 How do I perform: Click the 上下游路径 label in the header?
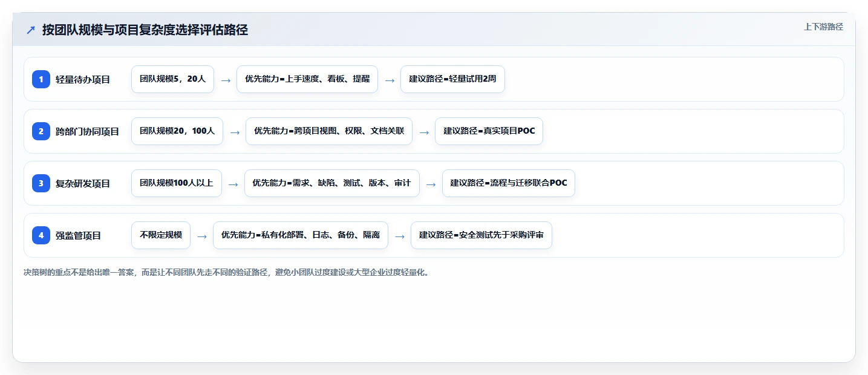point(823,27)
